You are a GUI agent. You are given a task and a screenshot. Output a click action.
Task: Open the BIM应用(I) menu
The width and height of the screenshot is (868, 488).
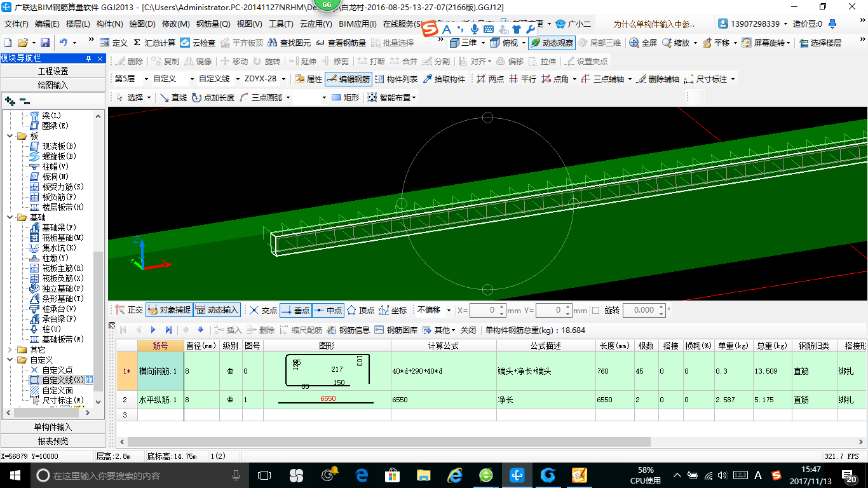coord(357,24)
